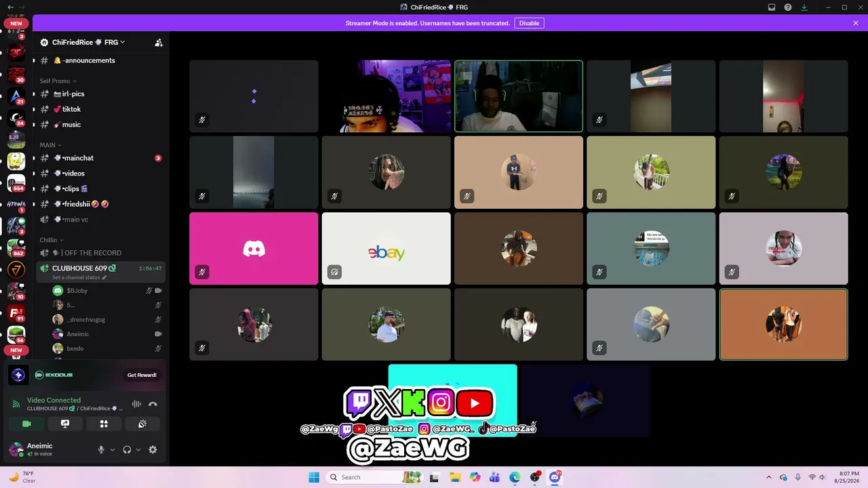Viewport: 868px width, 488px height.
Task: Focus the eBay screen share tile
Action: [387, 249]
